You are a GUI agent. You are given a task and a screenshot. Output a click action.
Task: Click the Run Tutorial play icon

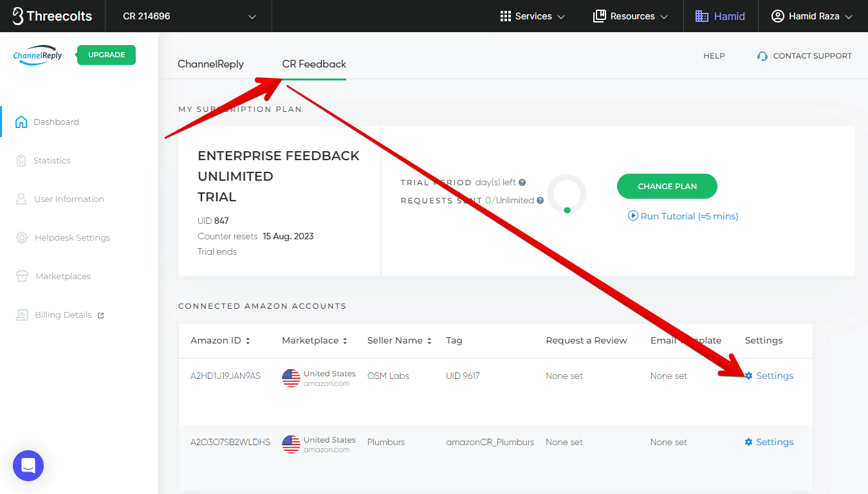pyautogui.click(x=633, y=216)
